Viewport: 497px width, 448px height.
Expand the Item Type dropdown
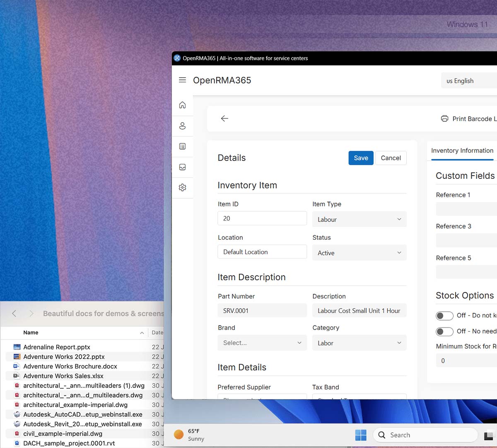[359, 219]
